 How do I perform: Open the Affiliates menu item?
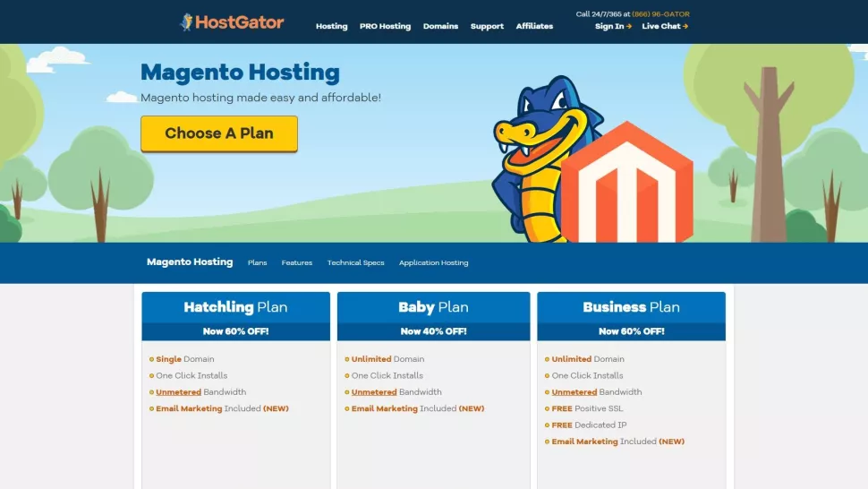click(534, 26)
